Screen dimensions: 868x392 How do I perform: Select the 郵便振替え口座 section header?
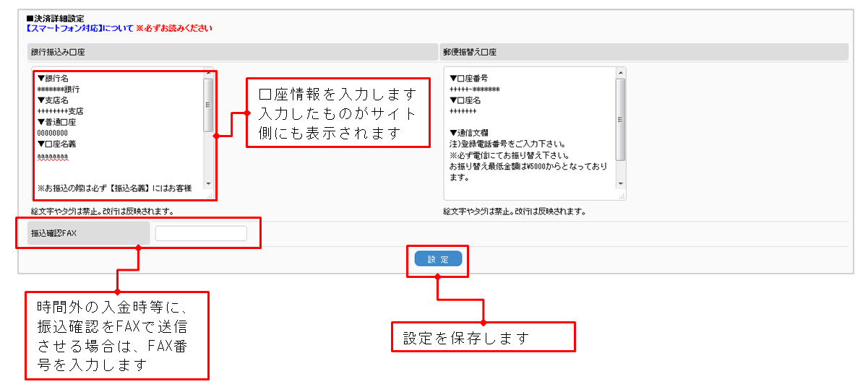pos(470,53)
